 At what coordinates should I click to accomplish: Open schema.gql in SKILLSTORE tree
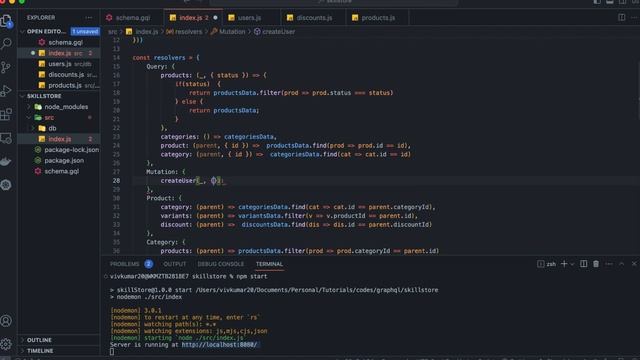tap(59, 171)
